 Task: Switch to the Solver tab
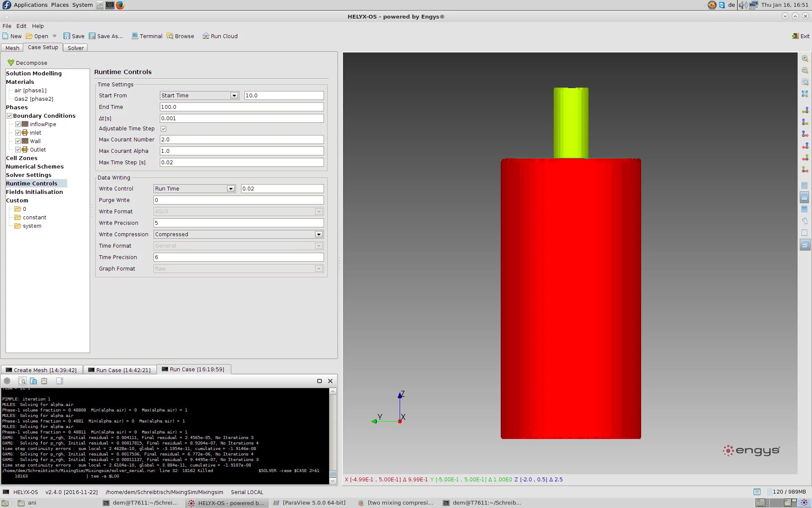click(x=76, y=48)
